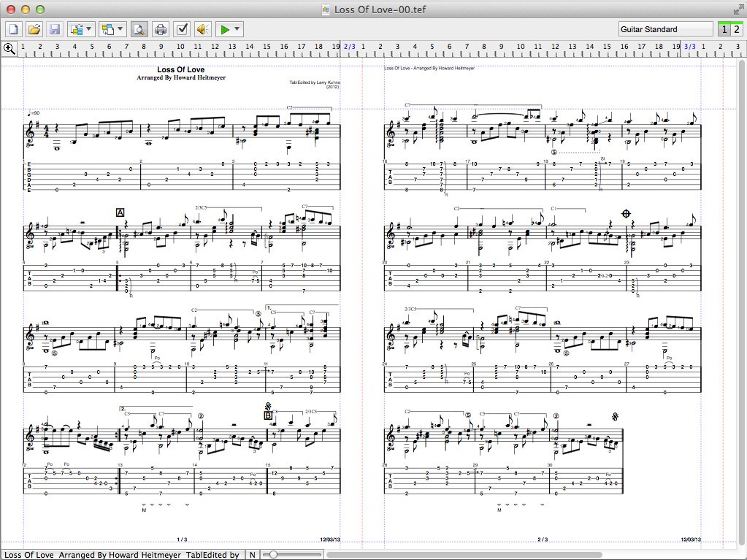The image size is (747, 560).
Task: Open the Guitar Standard instrument selector
Action: 665,29
